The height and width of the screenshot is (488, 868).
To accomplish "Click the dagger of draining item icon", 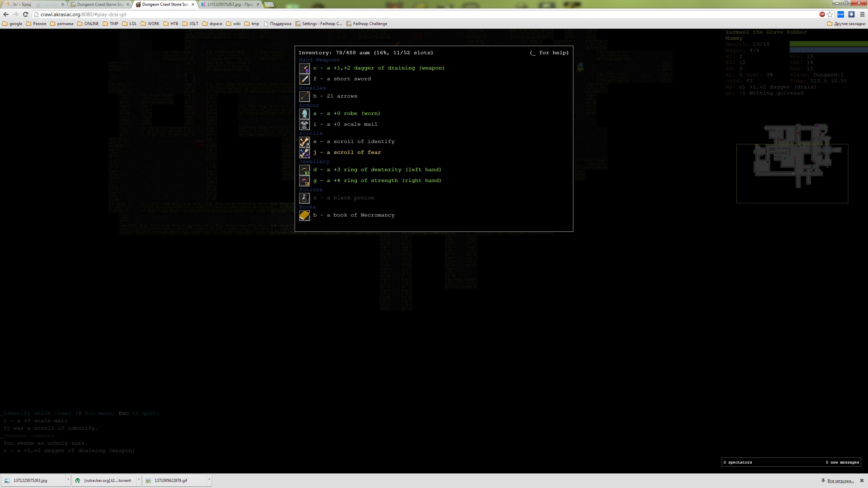I will click(304, 68).
